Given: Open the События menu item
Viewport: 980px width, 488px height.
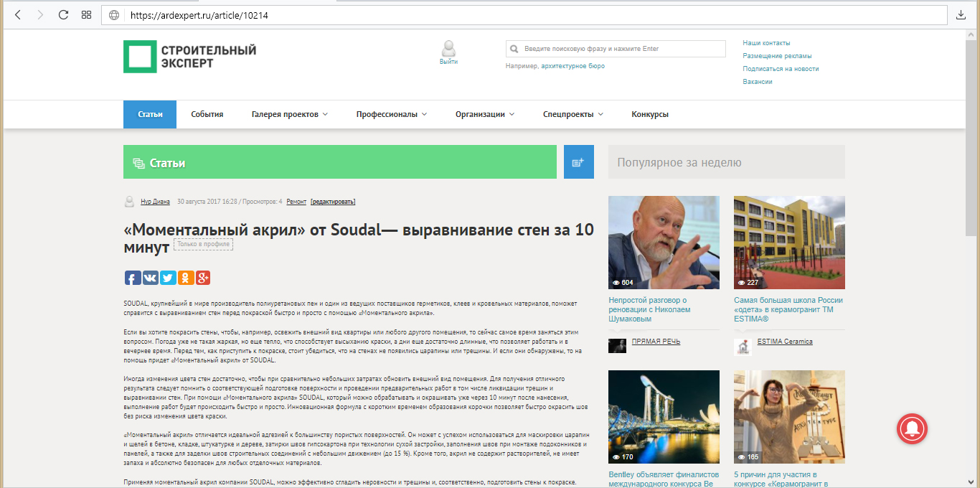Looking at the screenshot, I should click(x=207, y=114).
